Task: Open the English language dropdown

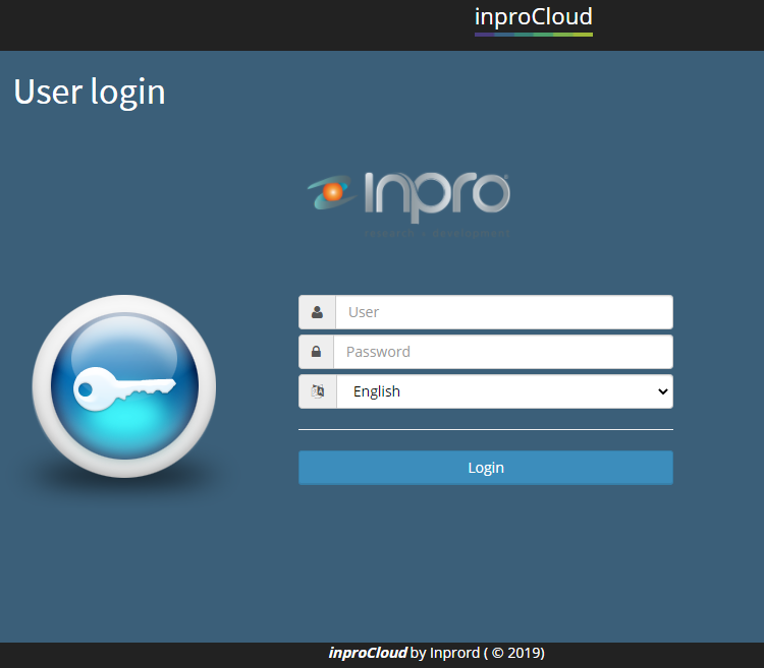Action: (x=504, y=391)
